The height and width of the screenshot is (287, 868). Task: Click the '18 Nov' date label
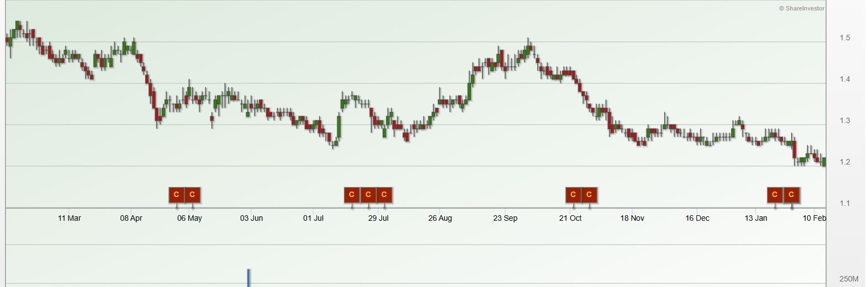[632, 218]
